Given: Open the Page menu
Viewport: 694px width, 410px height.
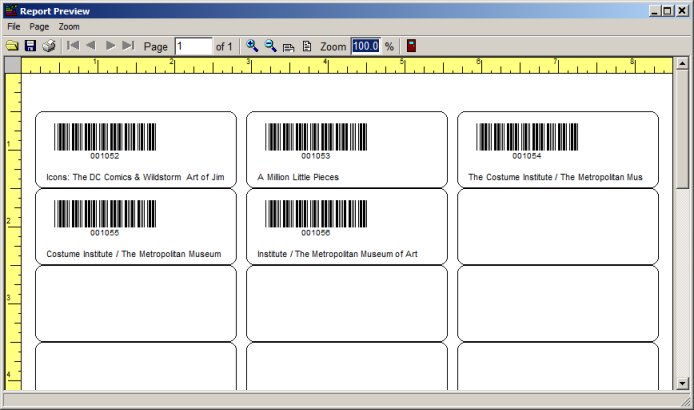Looking at the screenshot, I should (39, 27).
